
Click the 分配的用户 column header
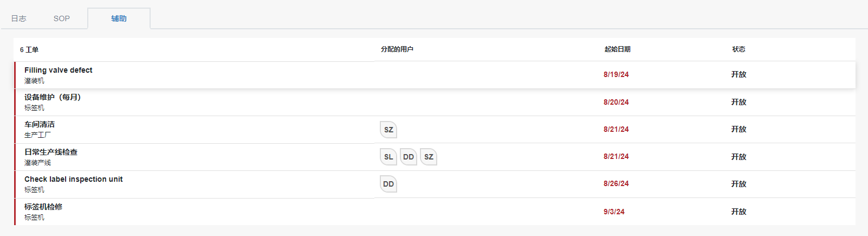coord(397,49)
